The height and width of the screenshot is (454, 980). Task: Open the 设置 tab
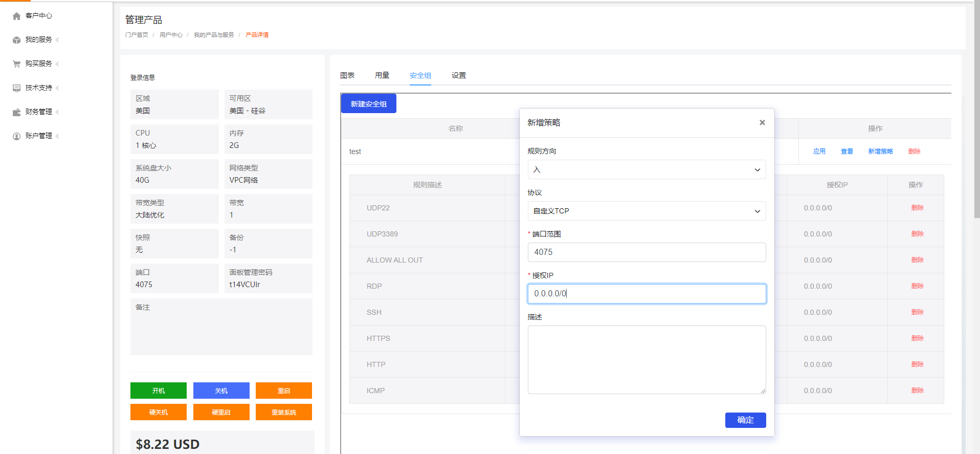459,75
